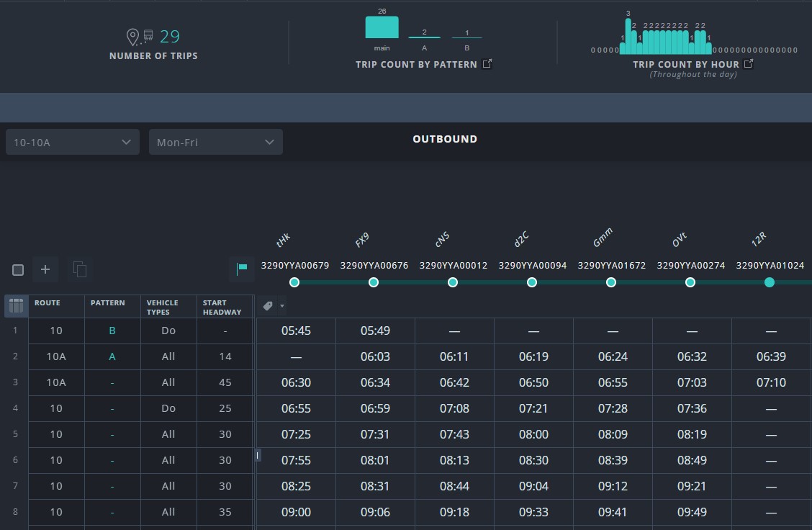Image resolution: width=812 pixels, height=530 pixels.
Task: Click the flag icon above the stop list
Action: 242,269
